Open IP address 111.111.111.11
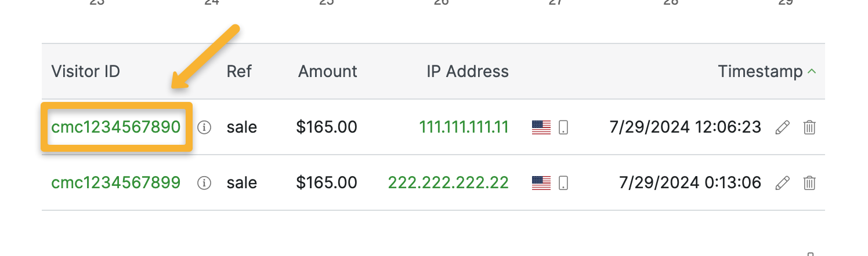 pyautogui.click(x=464, y=127)
